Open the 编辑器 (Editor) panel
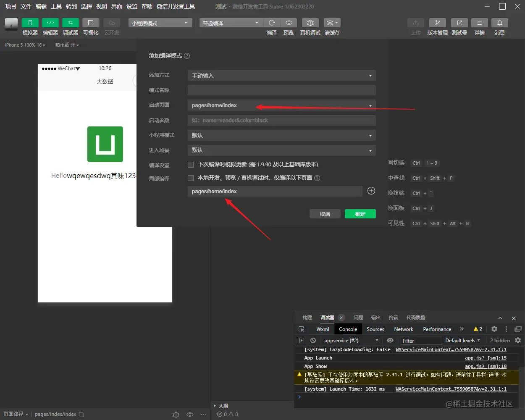The height and width of the screenshot is (420, 525). tap(50, 26)
